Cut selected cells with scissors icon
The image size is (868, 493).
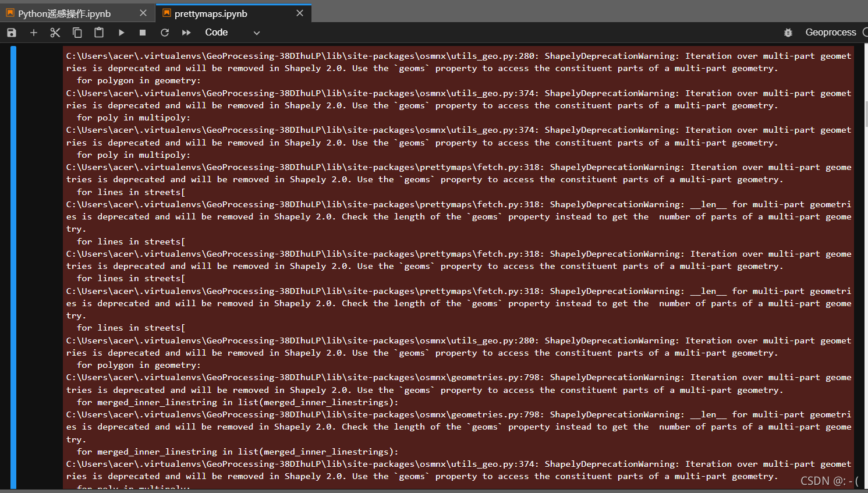[55, 33]
